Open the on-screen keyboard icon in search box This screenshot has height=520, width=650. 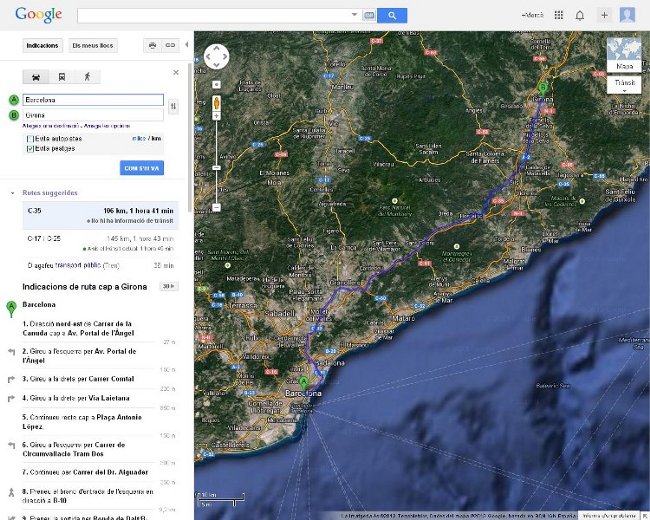(369, 16)
